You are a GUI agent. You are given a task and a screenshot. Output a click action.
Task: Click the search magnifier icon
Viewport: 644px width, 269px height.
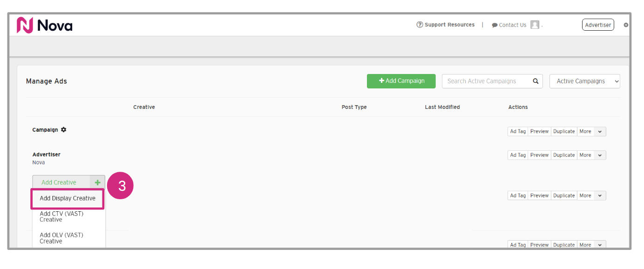tap(536, 81)
